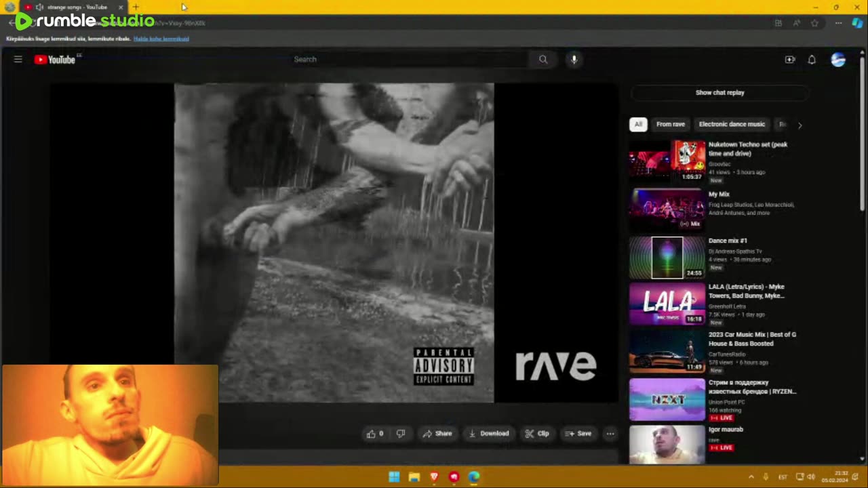Screen dimensions: 868x488
Task: Open a new browser tab
Action: tap(136, 7)
